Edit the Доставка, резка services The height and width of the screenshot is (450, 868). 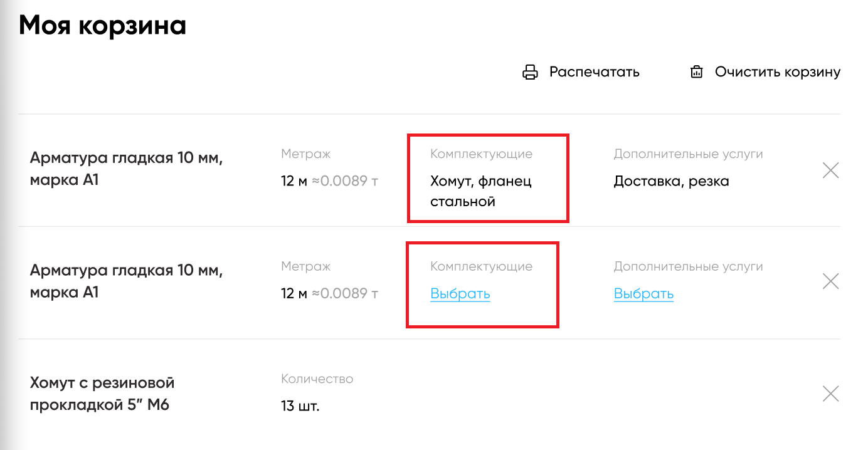671,182
